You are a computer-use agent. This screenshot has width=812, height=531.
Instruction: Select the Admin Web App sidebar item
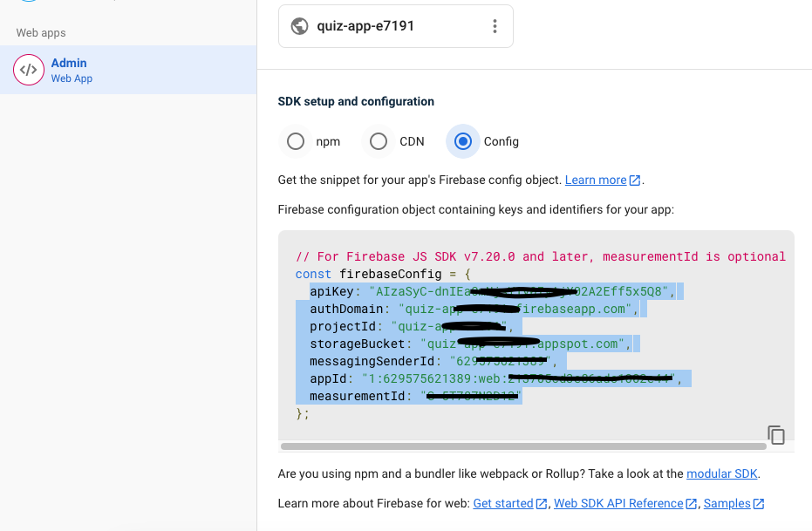point(128,70)
